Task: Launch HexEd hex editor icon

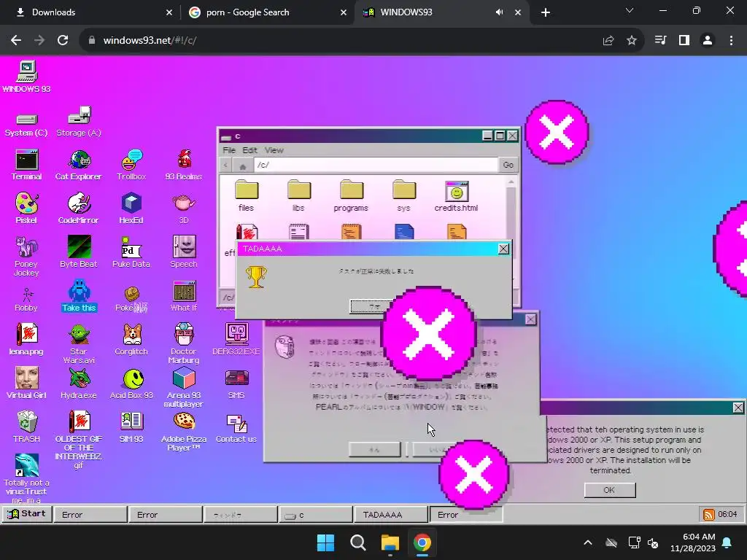Action: tap(131, 209)
